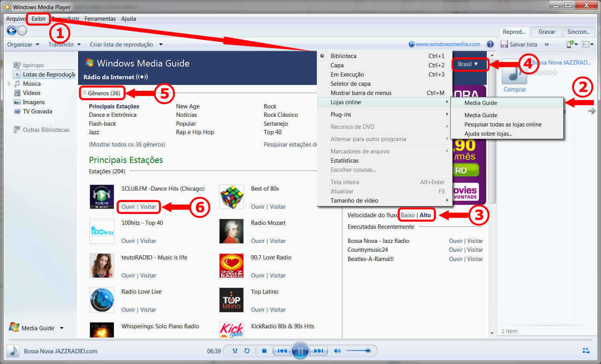Switch to the Gravar tab
Screen dimensions: 601x364
click(547, 32)
